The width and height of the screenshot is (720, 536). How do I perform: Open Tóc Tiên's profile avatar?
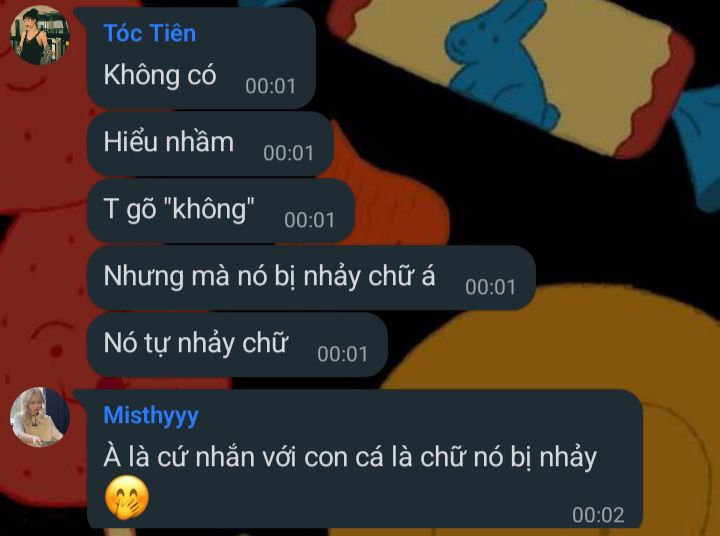pyautogui.click(x=40, y=35)
